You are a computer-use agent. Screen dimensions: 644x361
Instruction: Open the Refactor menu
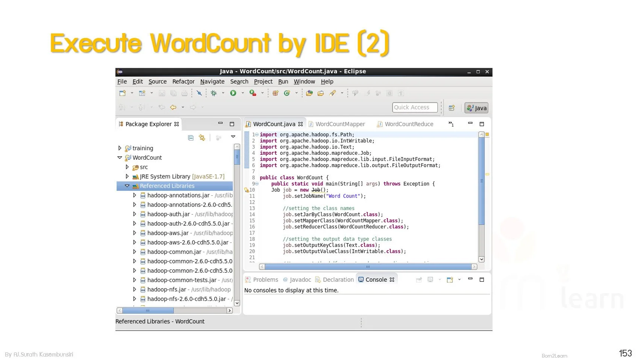pyautogui.click(x=183, y=82)
